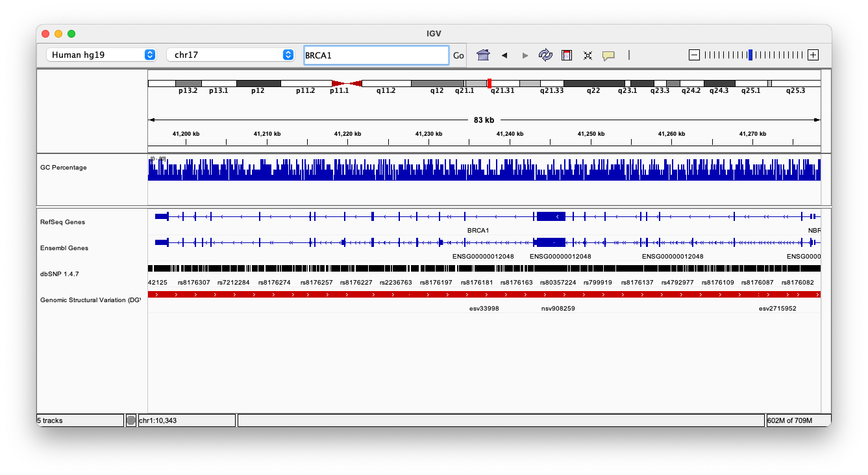Zoom out with the minus button

[x=694, y=55]
